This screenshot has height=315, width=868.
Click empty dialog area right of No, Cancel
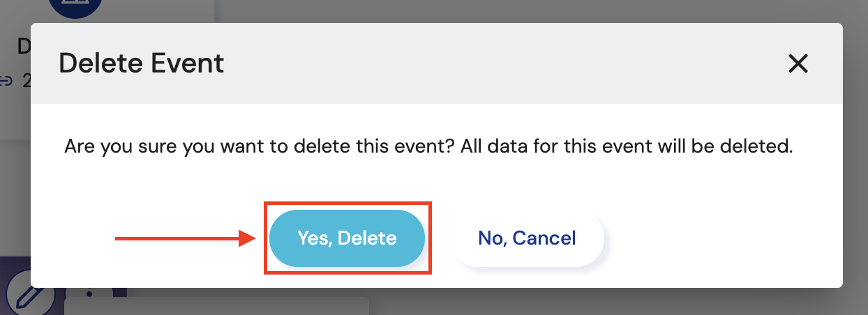(x=719, y=238)
